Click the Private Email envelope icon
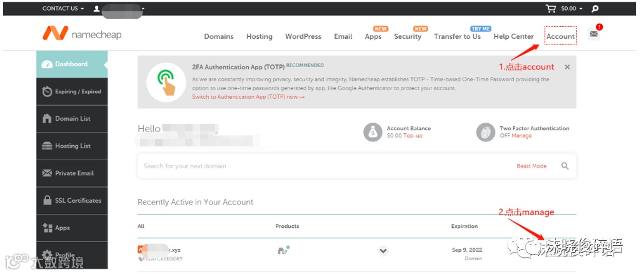The height and width of the screenshot is (274, 644). point(48,173)
